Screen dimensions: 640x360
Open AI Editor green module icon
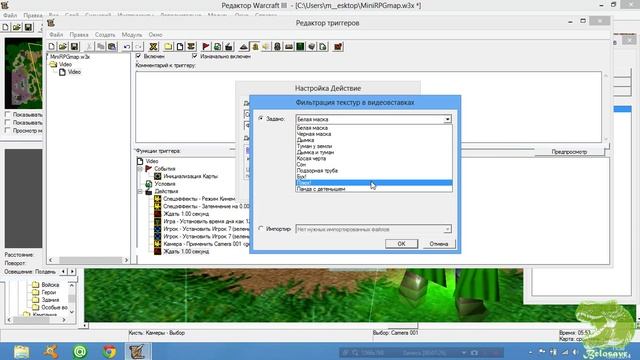point(300,47)
